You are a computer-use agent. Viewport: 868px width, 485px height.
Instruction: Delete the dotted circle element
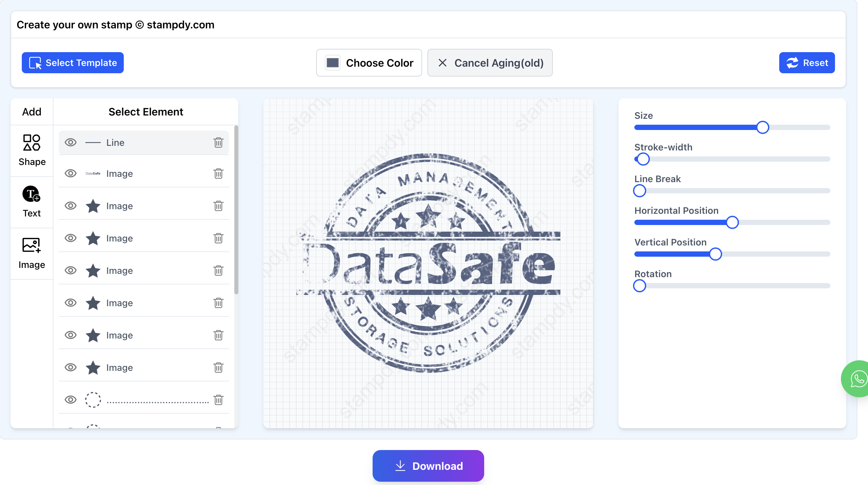[x=218, y=400]
